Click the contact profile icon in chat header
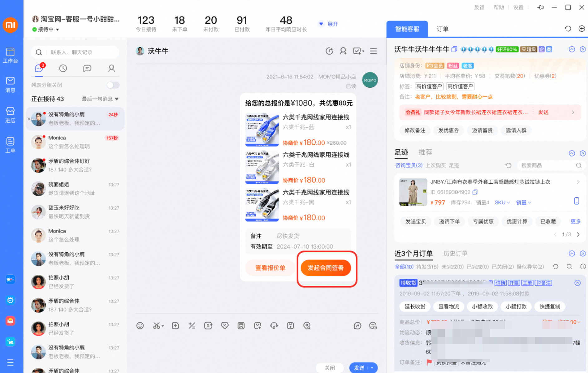Screen dimensions: 588x373 coord(343,51)
